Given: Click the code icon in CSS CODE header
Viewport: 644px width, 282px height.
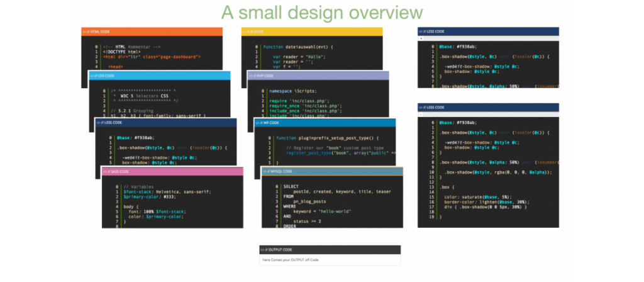Looking at the screenshot, I should tap(92, 76).
